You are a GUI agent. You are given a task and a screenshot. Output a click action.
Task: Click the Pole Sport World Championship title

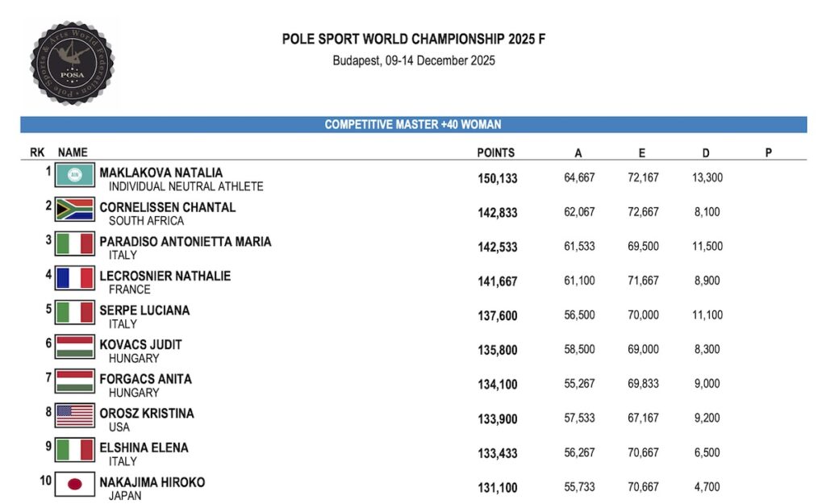414,39
